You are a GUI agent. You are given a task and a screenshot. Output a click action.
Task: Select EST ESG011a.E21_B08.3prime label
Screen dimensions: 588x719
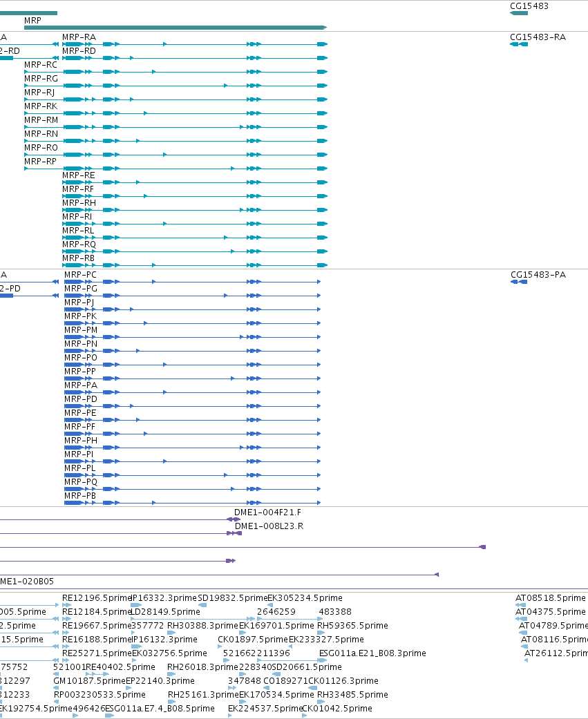pos(372,653)
